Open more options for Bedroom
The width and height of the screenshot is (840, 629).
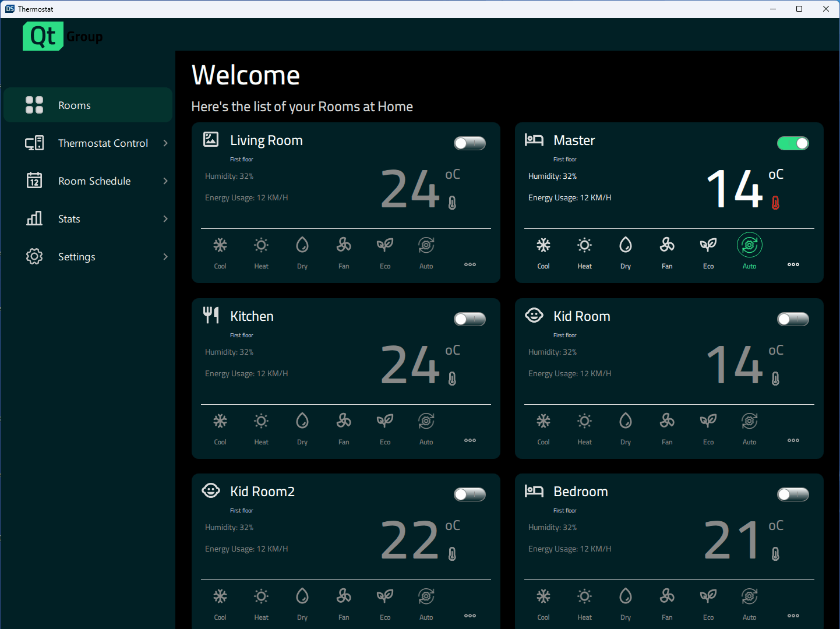pyautogui.click(x=793, y=616)
